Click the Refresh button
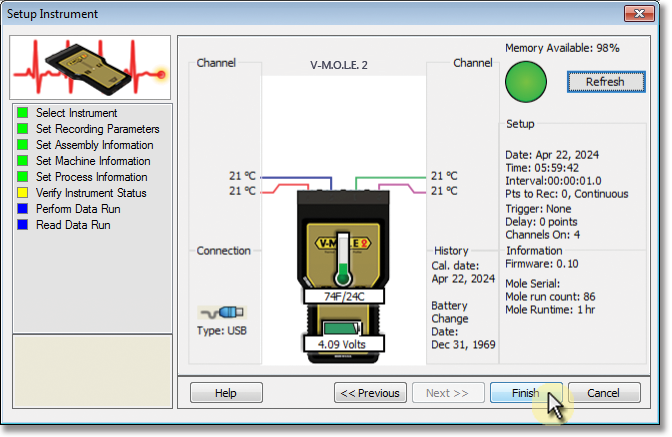Screen dimensions: 672x437 pyautogui.click(x=606, y=82)
